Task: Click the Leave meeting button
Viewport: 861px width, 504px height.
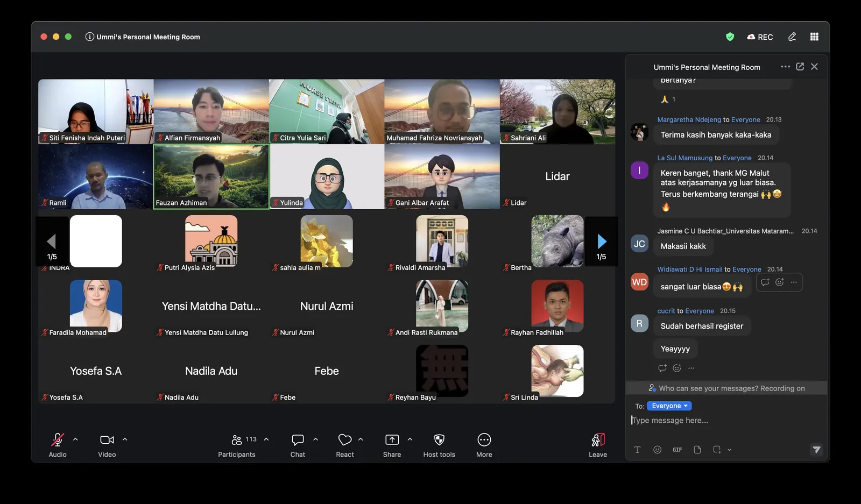Action: tap(598, 445)
